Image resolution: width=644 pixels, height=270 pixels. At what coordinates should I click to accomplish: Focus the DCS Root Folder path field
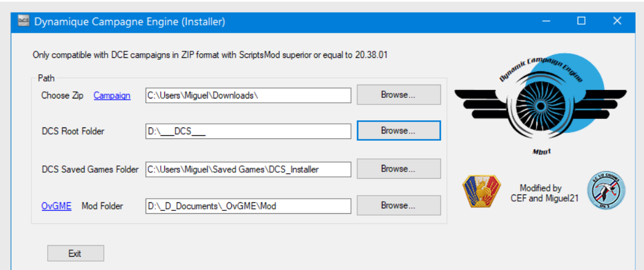click(248, 131)
